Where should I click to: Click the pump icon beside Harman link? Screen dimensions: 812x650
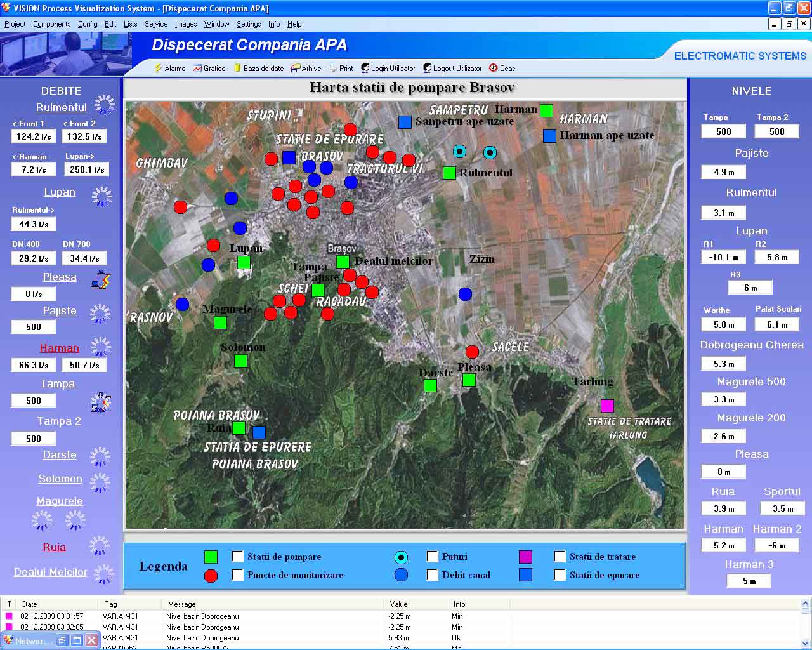[101, 347]
